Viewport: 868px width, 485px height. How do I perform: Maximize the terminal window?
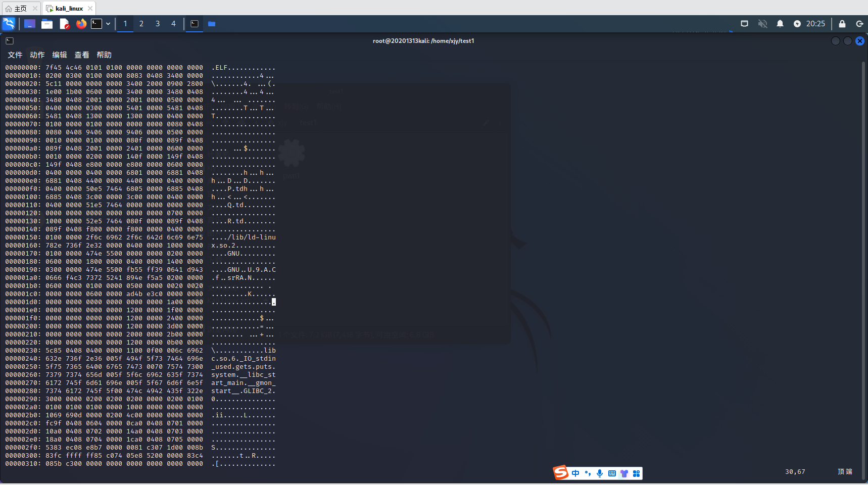[848, 41]
